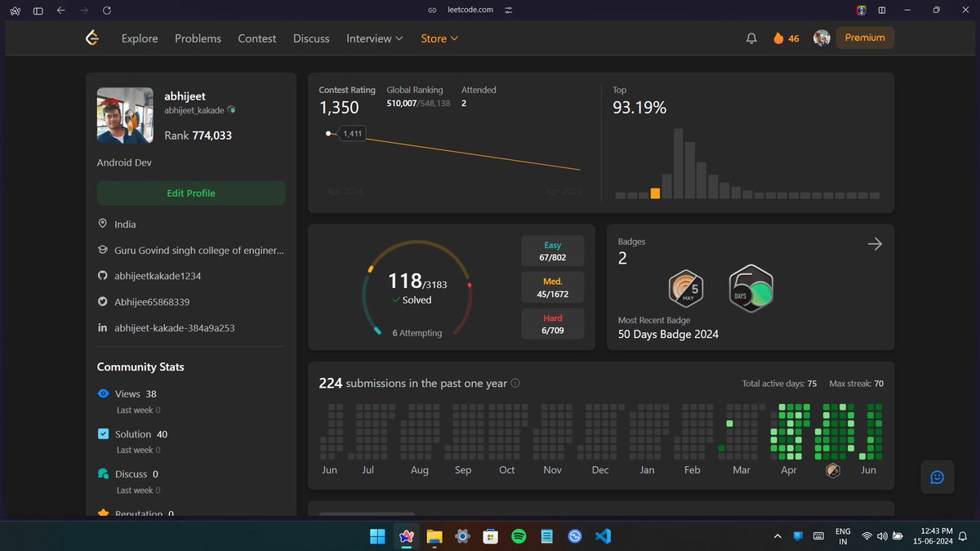The image size is (980, 551).
Task: Click the Premium button
Action: (865, 38)
